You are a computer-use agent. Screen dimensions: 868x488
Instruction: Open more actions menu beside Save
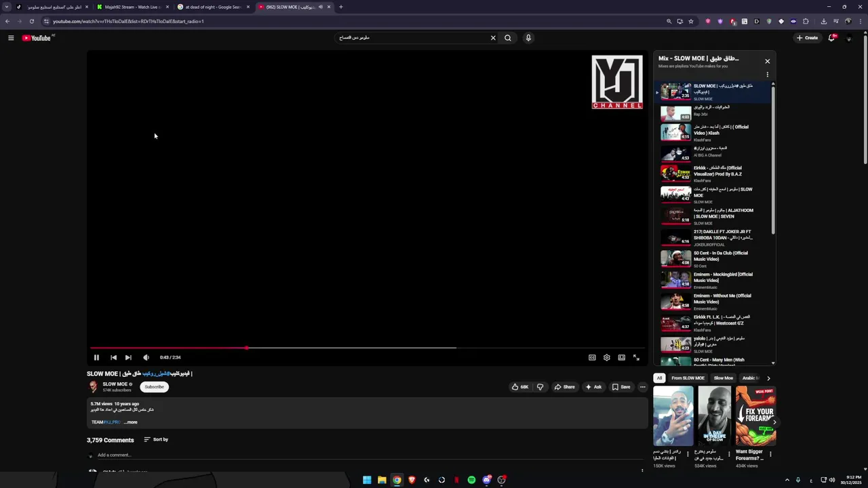(643, 387)
